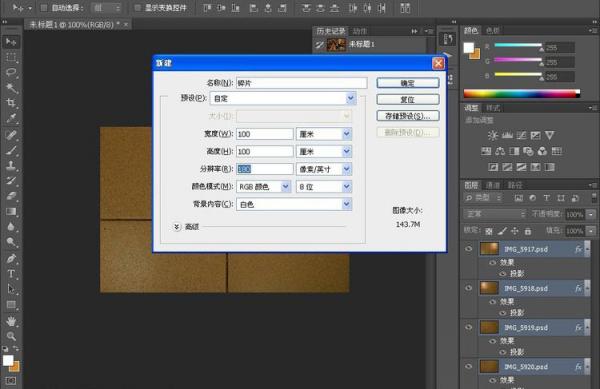The width and height of the screenshot is (600, 389).
Task: Click the resolution input field
Action: [x=264, y=169]
